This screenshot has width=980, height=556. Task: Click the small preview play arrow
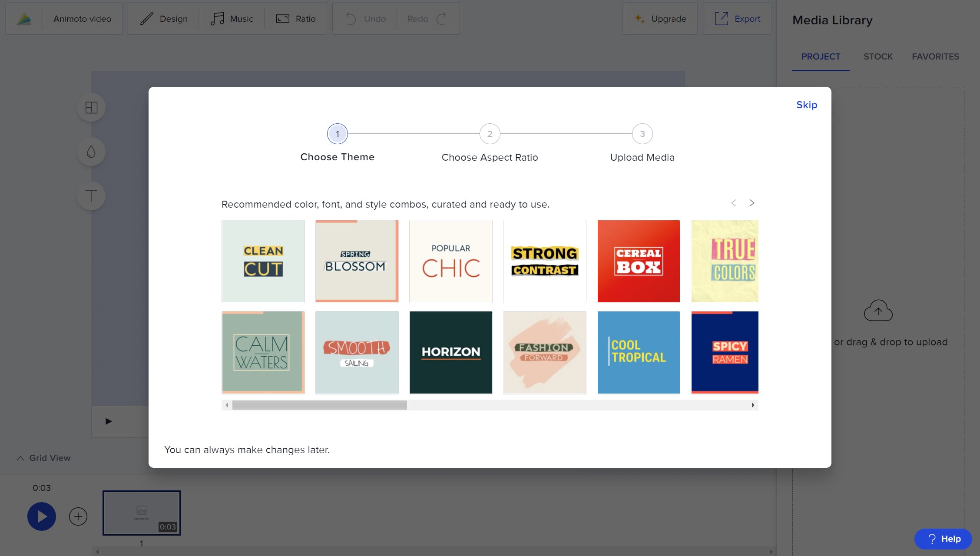point(109,421)
